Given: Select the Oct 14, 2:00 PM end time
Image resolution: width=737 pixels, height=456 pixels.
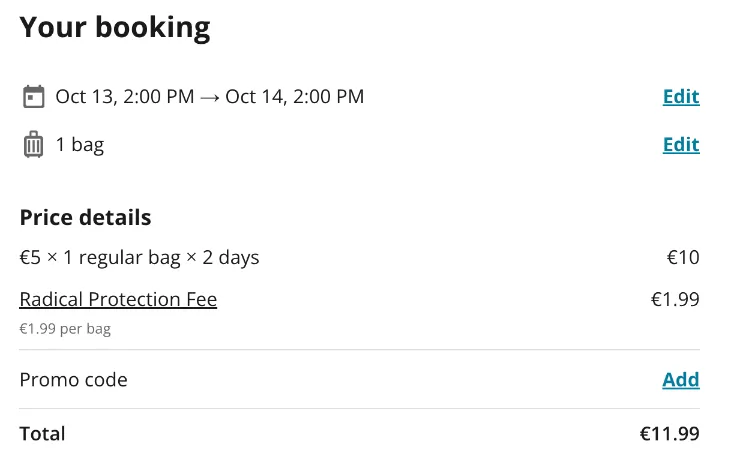Looking at the screenshot, I should click(295, 97).
